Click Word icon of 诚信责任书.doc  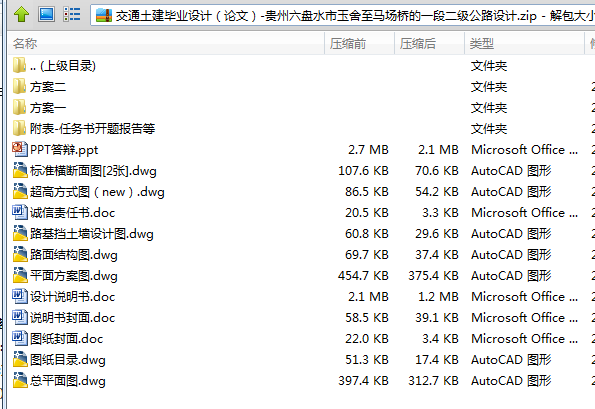pyautogui.click(x=20, y=212)
